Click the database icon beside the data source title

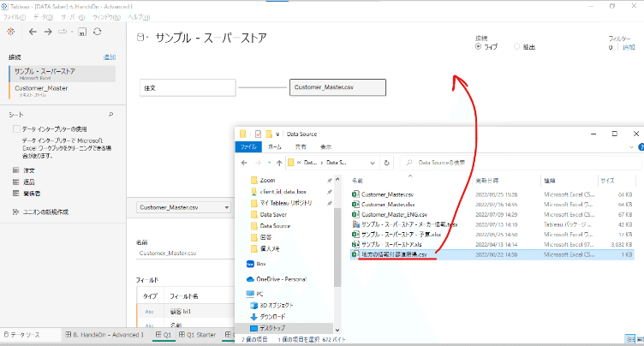pyautogui.click(x=140, y=38)
